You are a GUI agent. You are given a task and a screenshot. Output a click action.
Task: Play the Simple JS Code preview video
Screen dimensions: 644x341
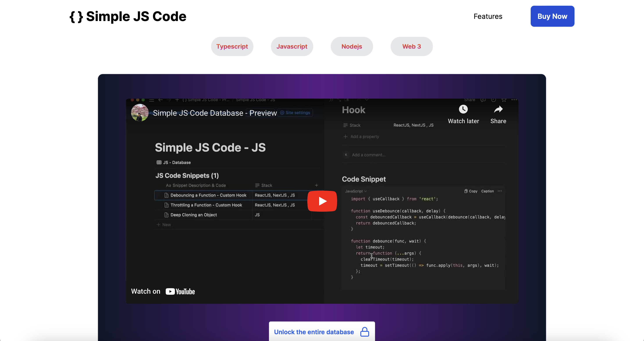pos(322,201)
